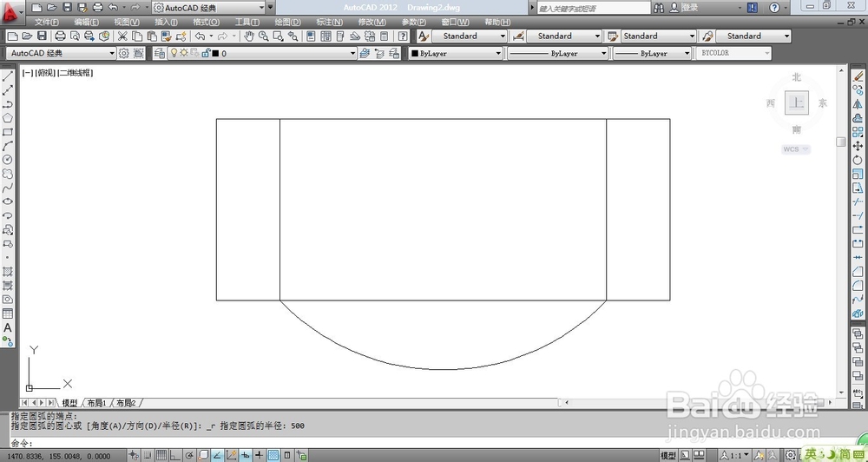This screenshot has width=868, height=462.
Task: Click the binoculars search icon
Action: 659,8
